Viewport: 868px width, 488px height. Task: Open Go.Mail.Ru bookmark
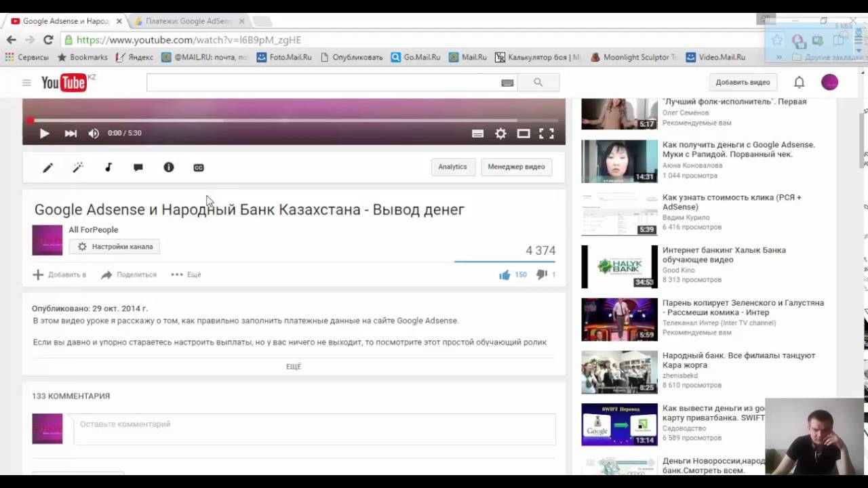416,58
